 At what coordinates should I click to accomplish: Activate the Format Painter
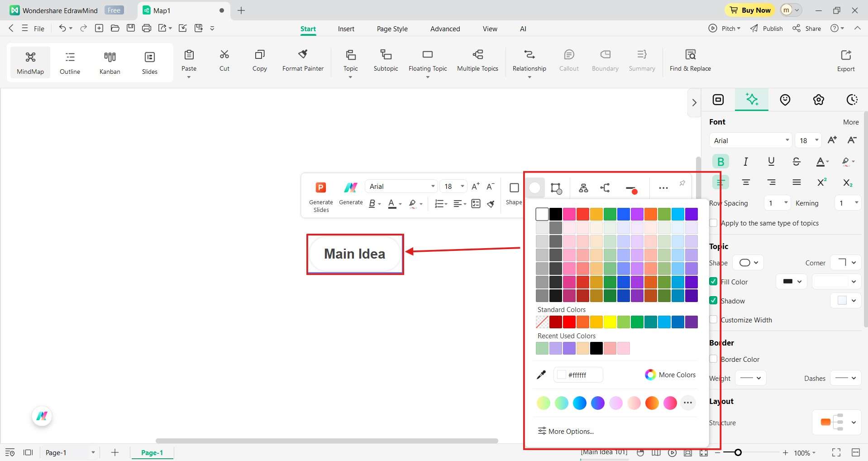pos(303,61)
